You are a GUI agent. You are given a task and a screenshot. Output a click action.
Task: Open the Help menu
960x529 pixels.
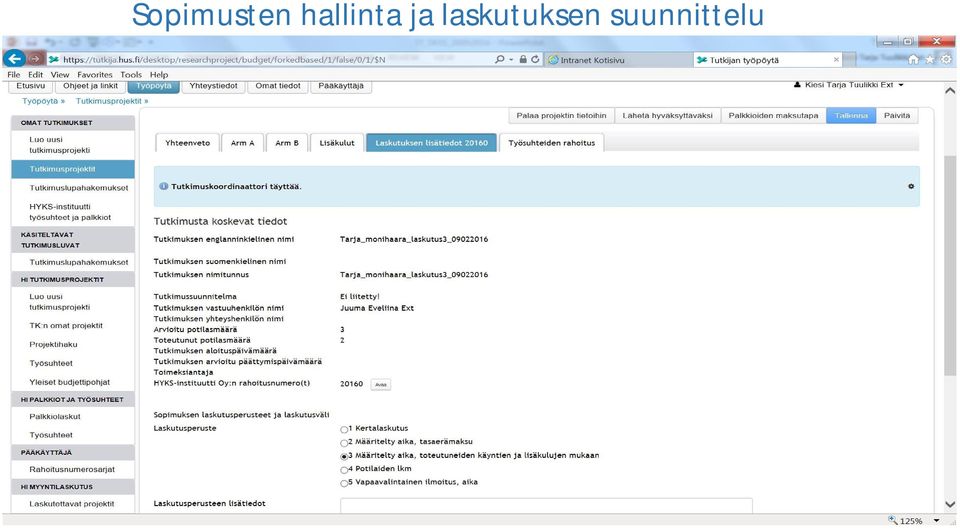159,74
